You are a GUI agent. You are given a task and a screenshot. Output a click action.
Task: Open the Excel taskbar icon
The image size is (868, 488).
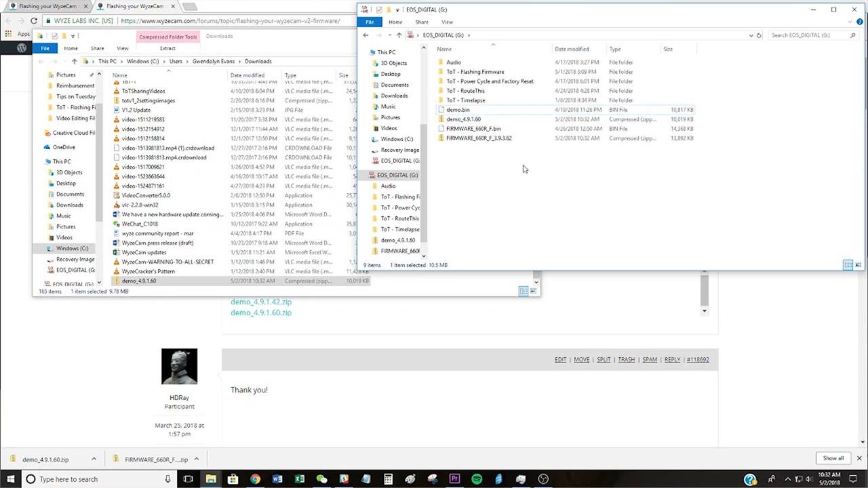299,479
